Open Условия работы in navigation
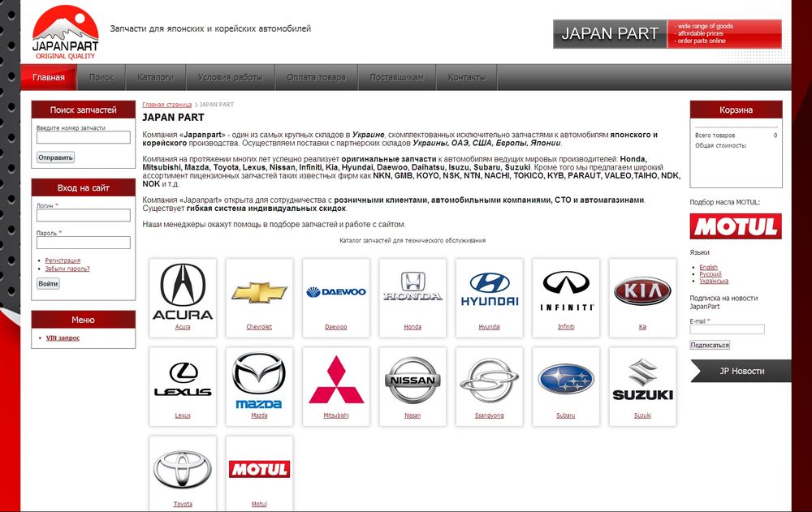The height and width of the screenshot is (512, 812). (x=230, y=77)
